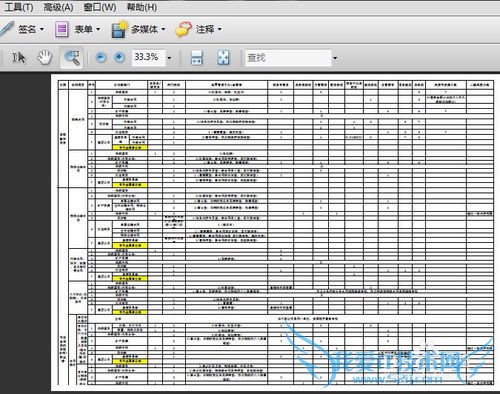The image size is (500, 394).
Task: Expand the 表单 dropdown arrow
Action: (x=98, y=29)
